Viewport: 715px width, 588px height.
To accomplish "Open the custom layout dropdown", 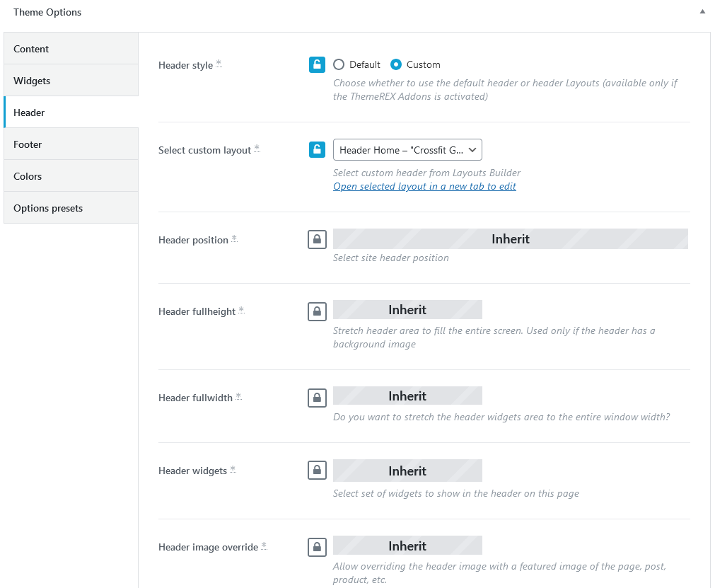I will click(x=407, y=149).
